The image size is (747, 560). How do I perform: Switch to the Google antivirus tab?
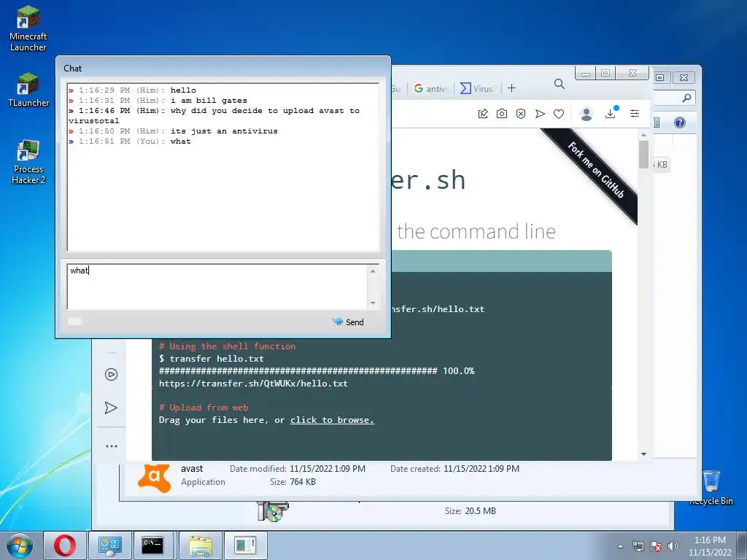click(x=430, y=88)
